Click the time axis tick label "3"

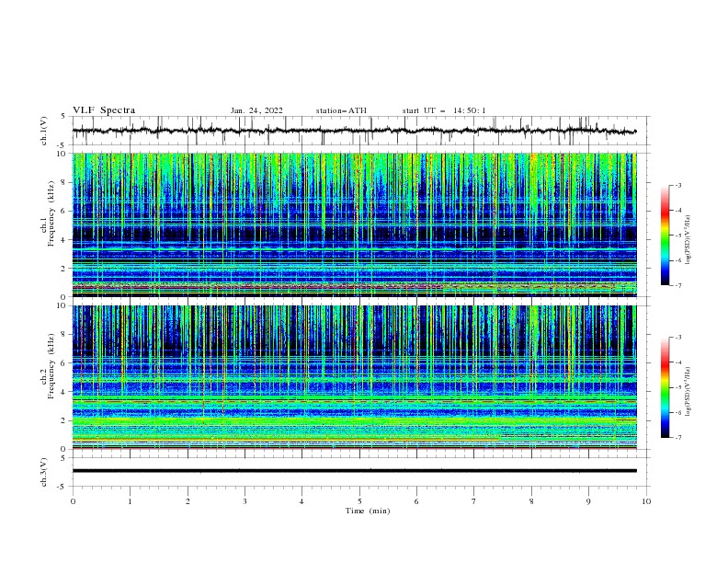(x=245, y=501)
